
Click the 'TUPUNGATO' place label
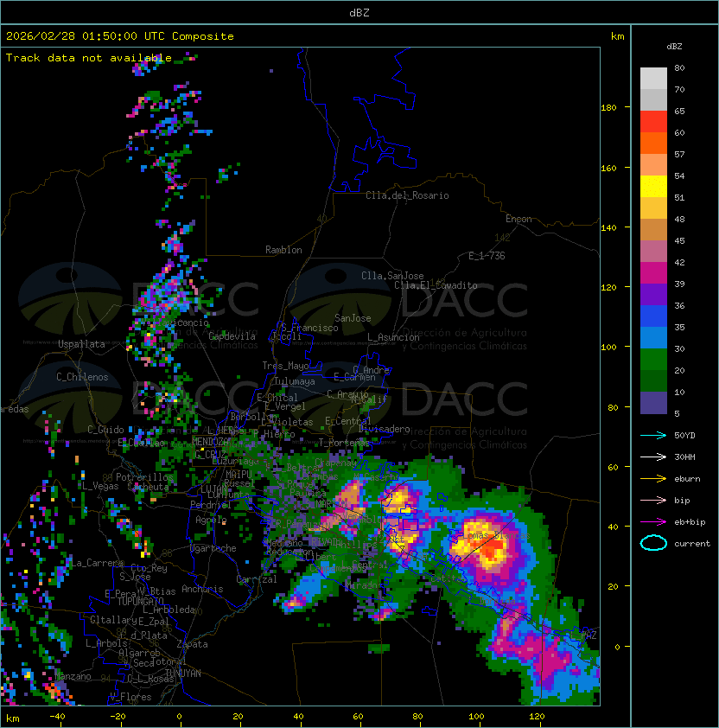click(141, 602)
